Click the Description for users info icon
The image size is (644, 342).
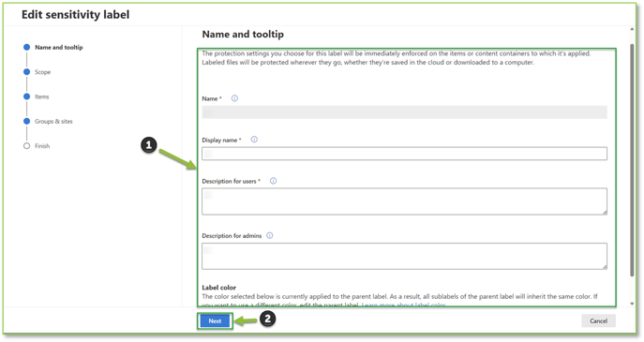click(x=273, y=181)
